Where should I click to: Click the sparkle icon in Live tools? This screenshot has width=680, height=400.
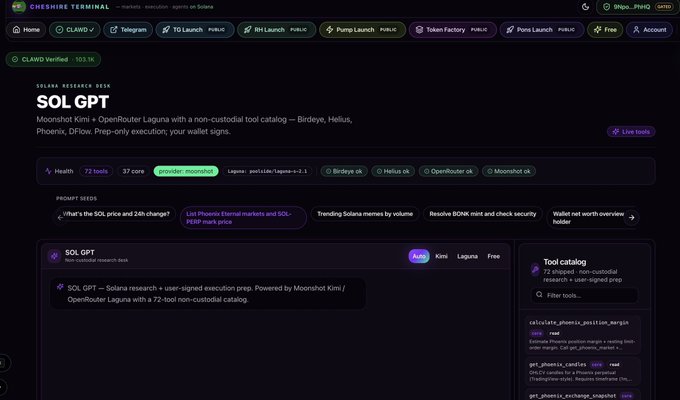(616, 131)
